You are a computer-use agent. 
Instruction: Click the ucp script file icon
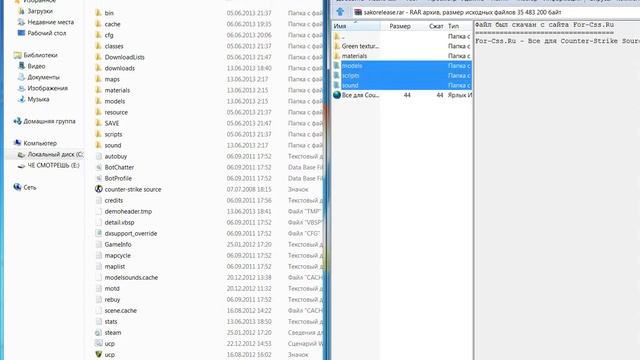pos(98,344)
